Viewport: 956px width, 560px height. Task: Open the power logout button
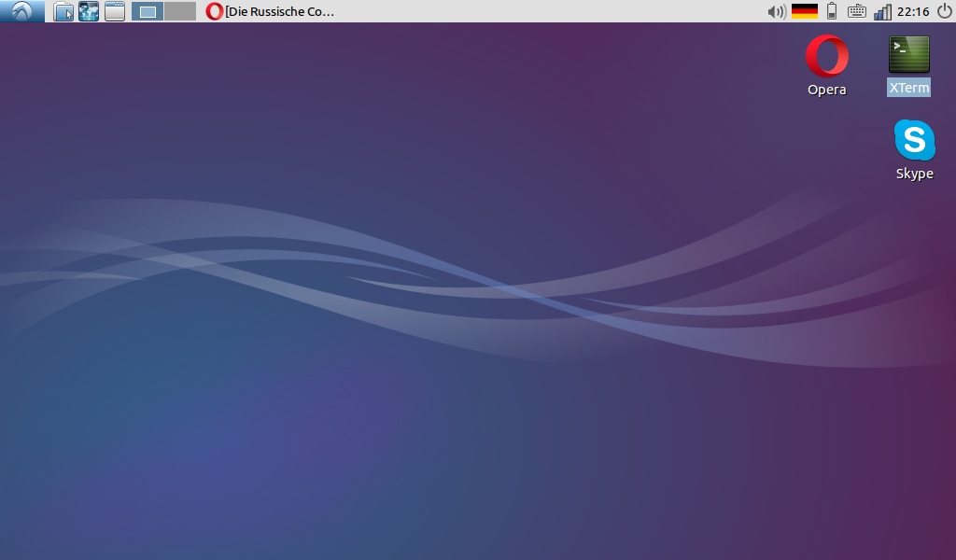(945, 11)
